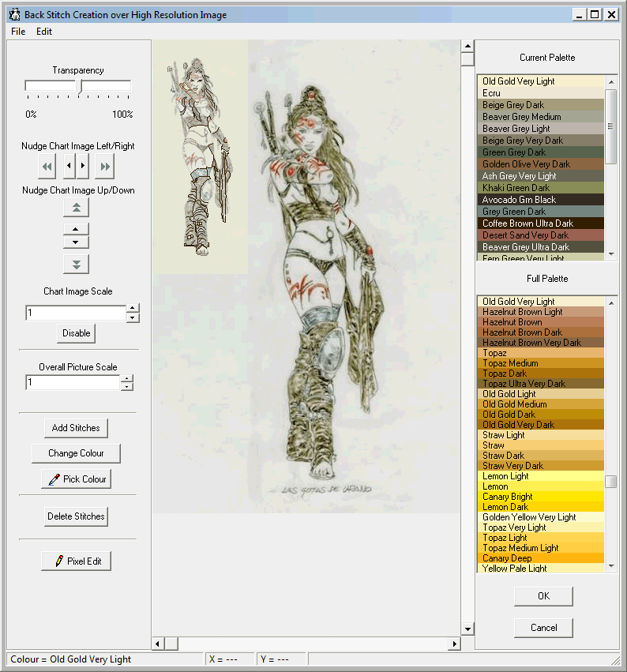Screen dimensions: 627x672
Task: Nudge chart image up by large step
Action: pyautogui.click(x=76, y=208)
